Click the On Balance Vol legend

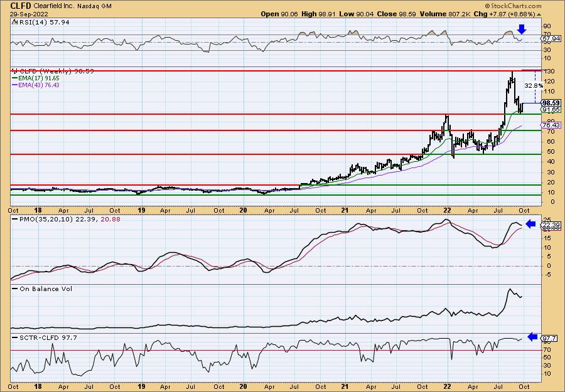pyautogui.click(x=42, y=289)
